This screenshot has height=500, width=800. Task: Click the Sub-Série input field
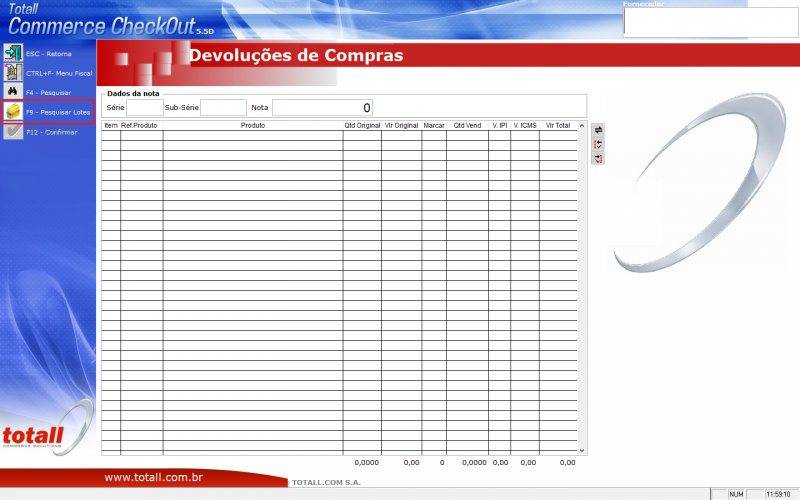(x=223, y=107)
